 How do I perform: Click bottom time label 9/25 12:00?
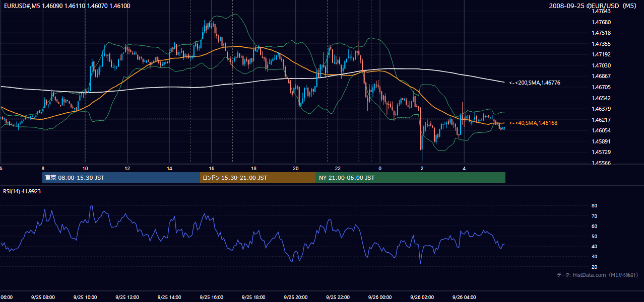[127, 297]
